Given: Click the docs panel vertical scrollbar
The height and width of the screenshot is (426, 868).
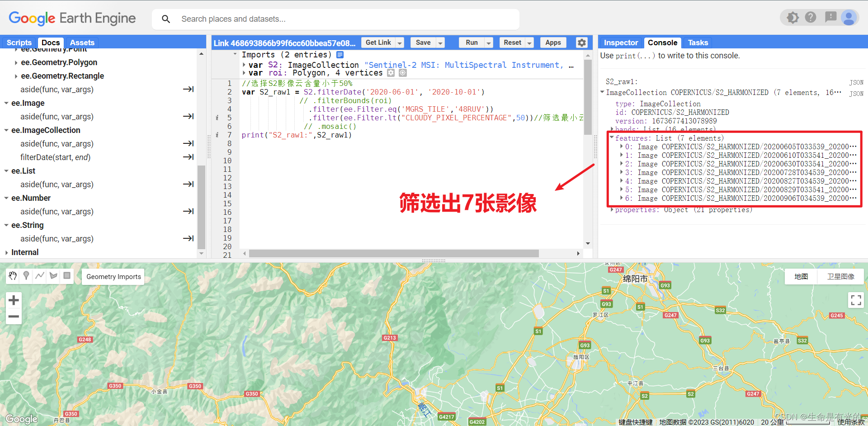Looking at the screenshot, I should pyautogui.click(x=201, y=207).
